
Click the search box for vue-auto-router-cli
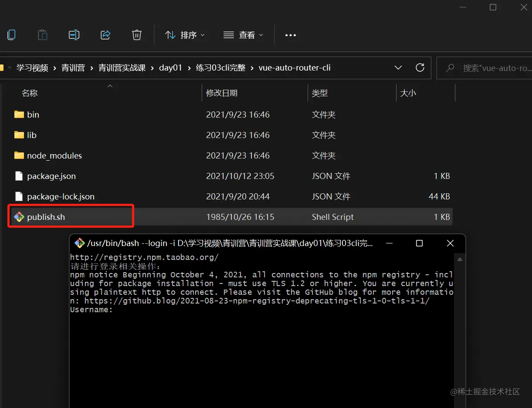click(x=485, y=68)
